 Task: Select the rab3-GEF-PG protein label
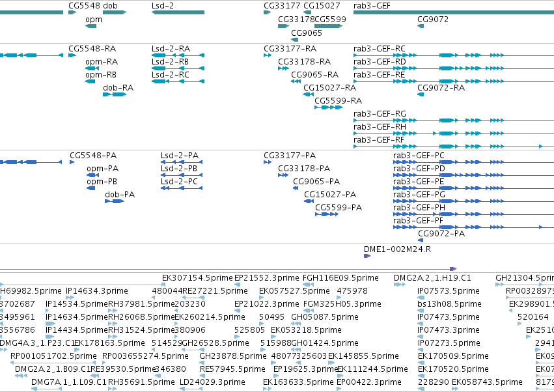(419, 195)
